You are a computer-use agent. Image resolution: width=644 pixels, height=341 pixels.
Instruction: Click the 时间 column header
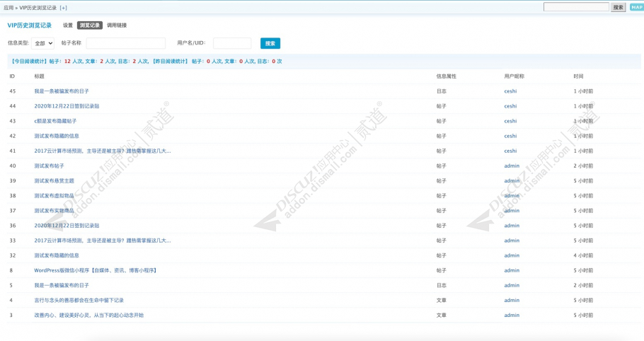(578, 76)
